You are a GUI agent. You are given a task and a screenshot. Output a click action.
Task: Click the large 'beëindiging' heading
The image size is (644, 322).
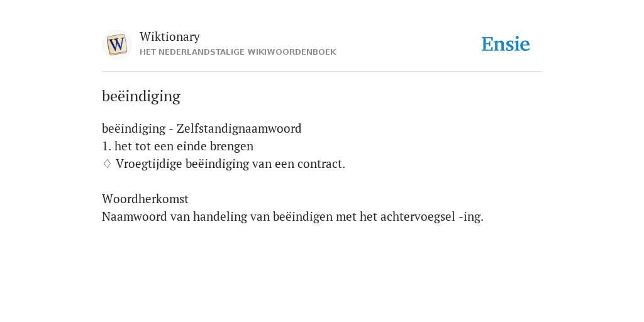point(141,96)
